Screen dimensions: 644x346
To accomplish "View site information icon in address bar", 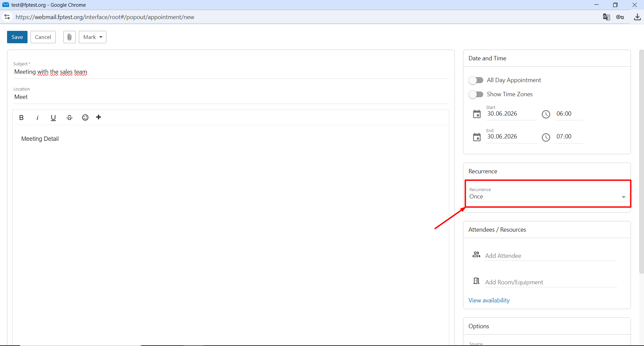I will pos(7,17).
